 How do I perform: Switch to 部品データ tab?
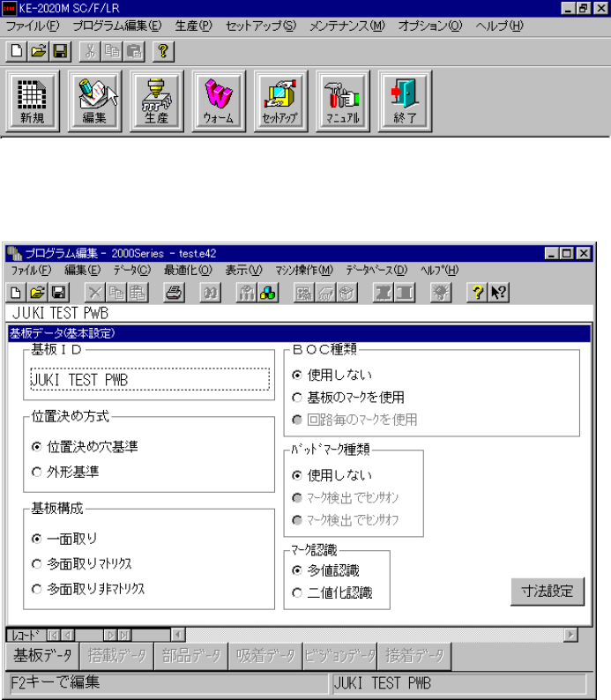(191, 656)
